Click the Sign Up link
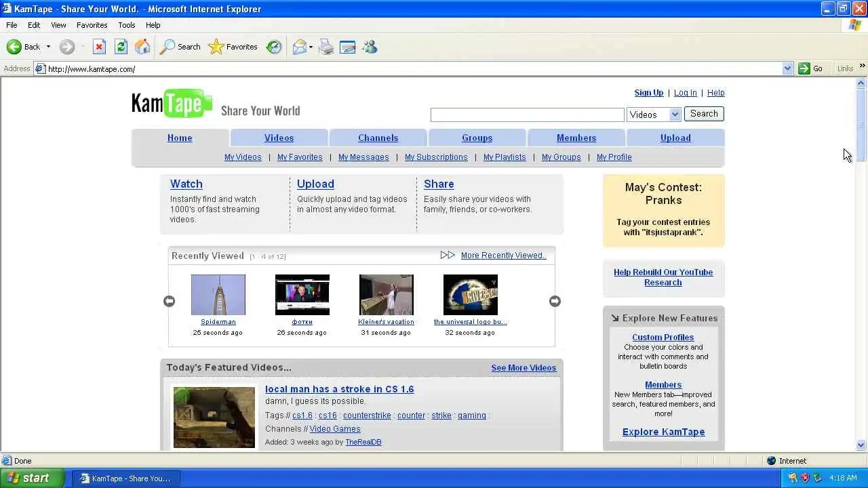This screenshot has width=868, height=488. pos(649,93)
